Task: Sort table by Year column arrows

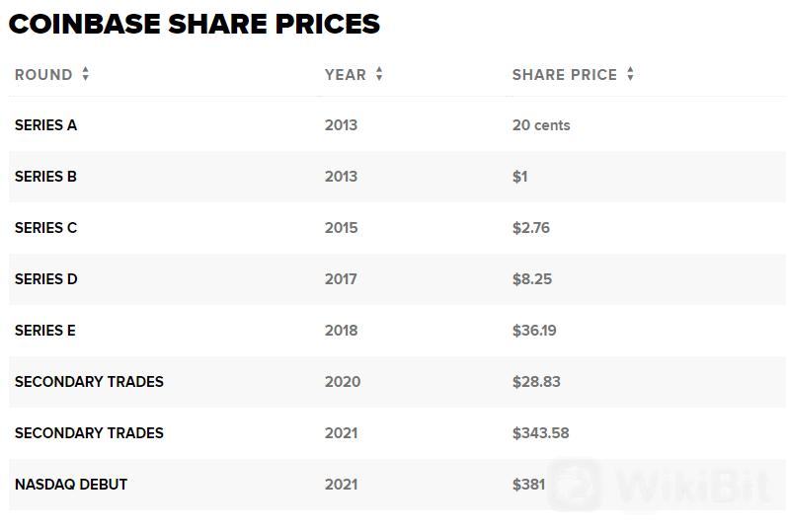Action: point(379,74)
